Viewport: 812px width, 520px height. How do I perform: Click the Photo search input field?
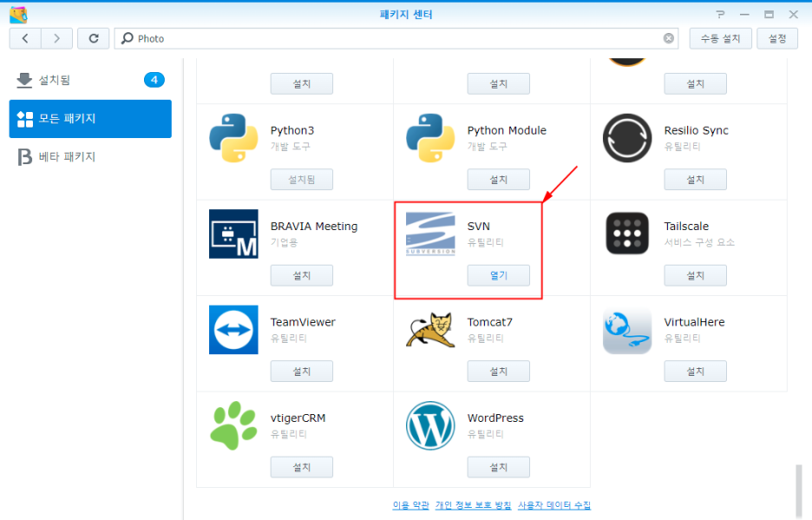(x=396, y=38)
